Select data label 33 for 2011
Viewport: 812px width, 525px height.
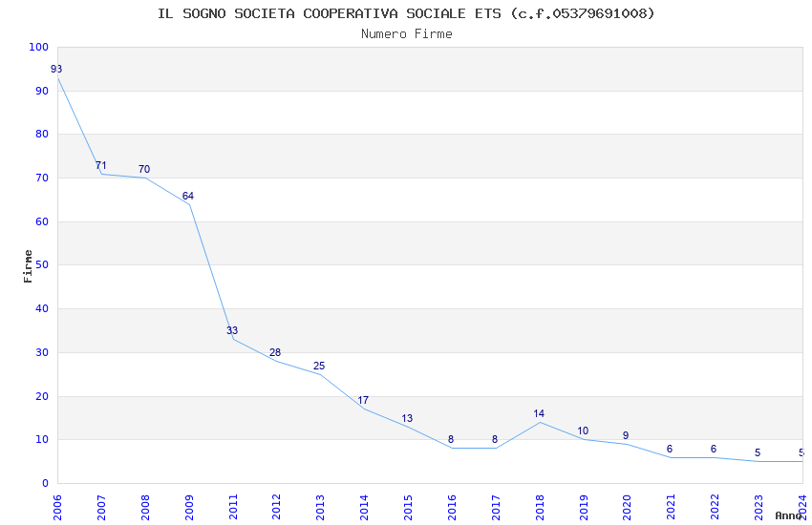pyautogui.click(x=232, y=330)
